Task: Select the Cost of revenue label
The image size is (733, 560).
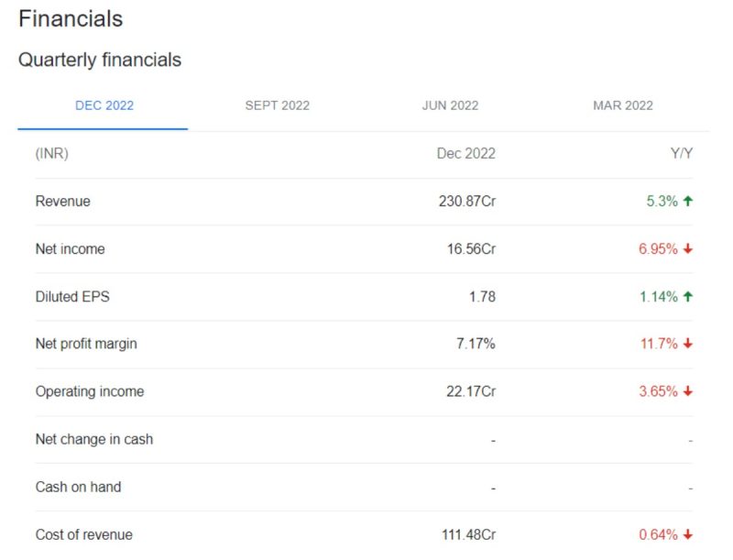Action: click(x=84, y=534)
